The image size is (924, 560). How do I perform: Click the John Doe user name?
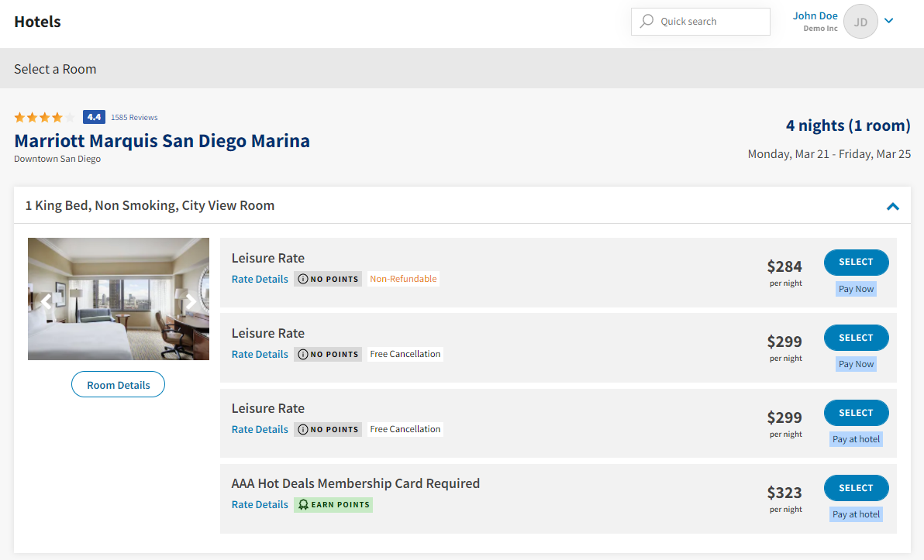tap(815, 16)
